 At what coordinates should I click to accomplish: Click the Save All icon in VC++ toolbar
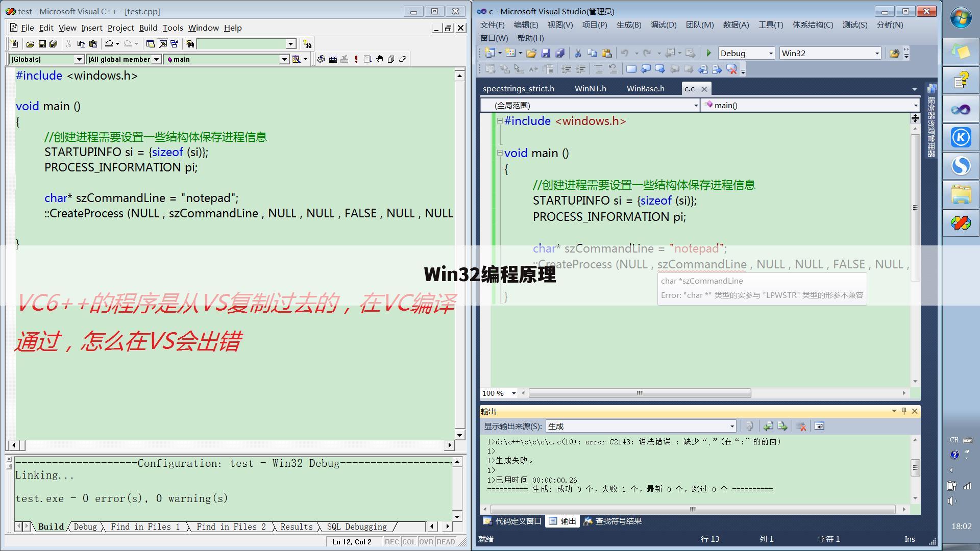pos(53,44)
